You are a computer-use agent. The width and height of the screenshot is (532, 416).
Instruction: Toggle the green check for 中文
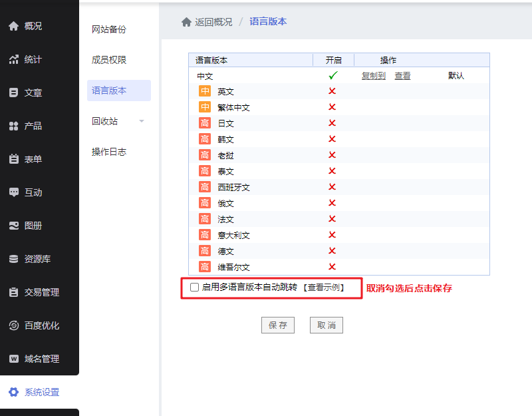[333, 75]
